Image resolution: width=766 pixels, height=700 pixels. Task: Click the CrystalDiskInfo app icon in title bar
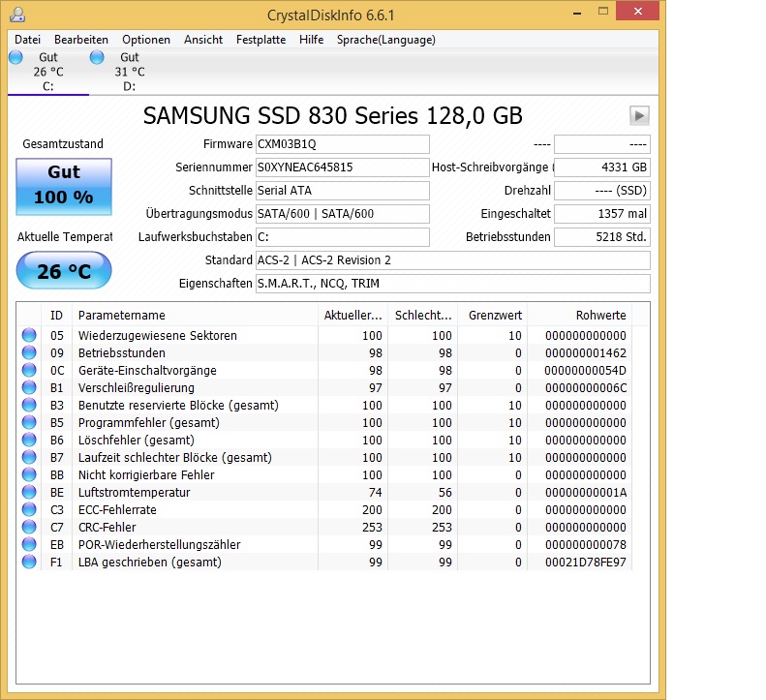click(x=17, y=15)
